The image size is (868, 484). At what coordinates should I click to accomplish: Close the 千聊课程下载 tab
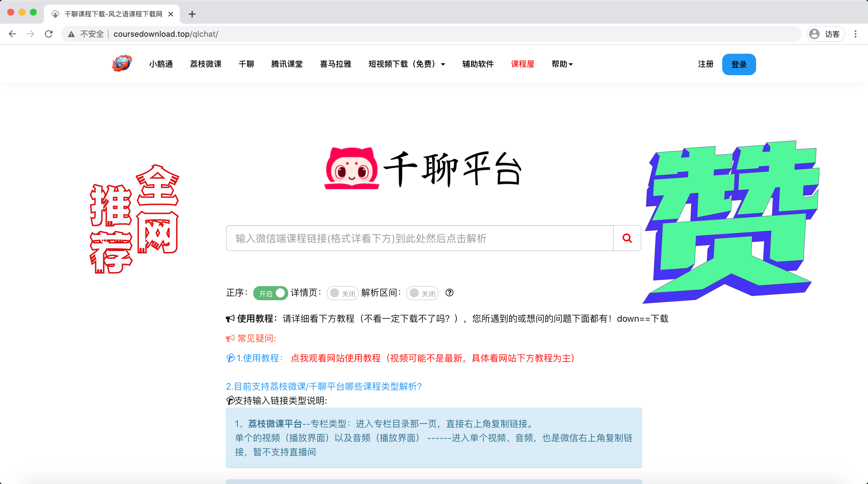(170, 14)
